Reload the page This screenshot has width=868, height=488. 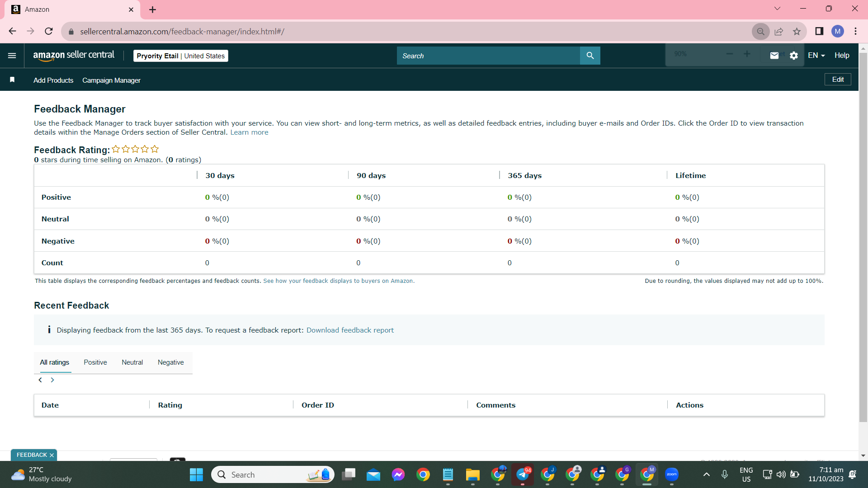coord(49,31)
